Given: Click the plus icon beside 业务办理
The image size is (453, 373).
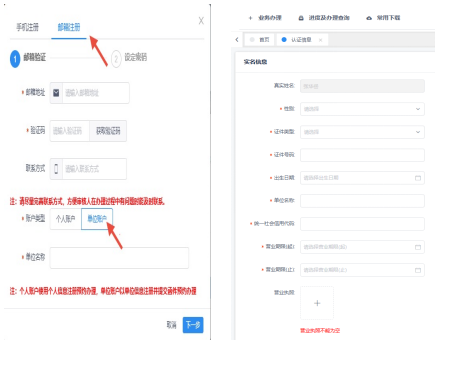Looking at the screenshot, I should point(250,18).
